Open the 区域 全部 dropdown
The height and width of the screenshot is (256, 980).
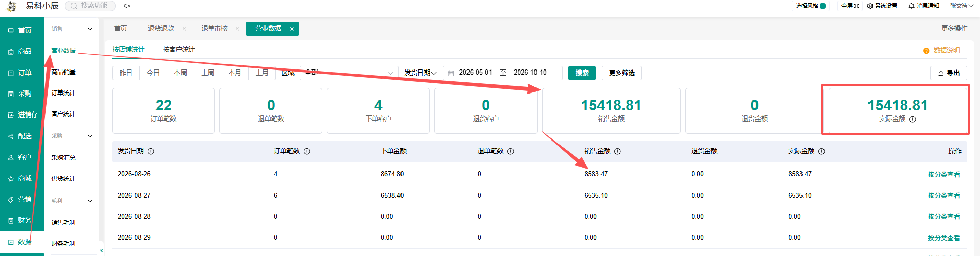click(349, 73)
